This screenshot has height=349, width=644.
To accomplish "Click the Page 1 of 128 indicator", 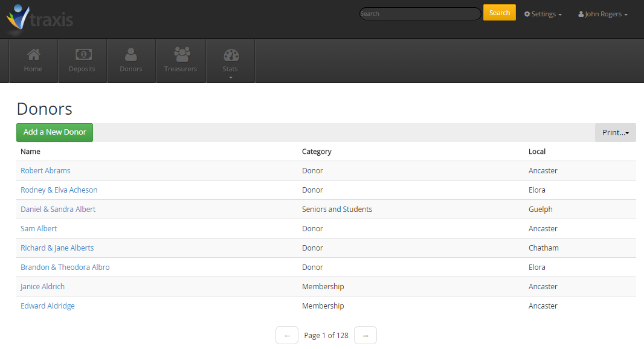I will [326, 336].
